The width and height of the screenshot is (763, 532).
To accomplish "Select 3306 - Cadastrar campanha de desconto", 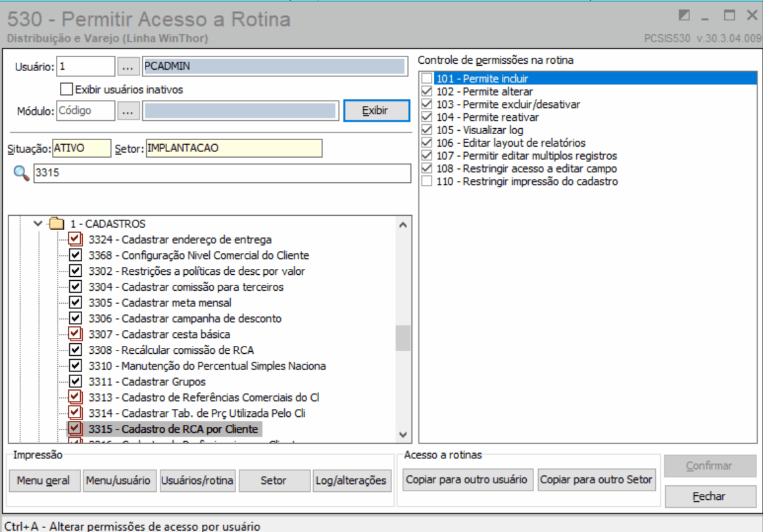I will (x=185, y=318).
